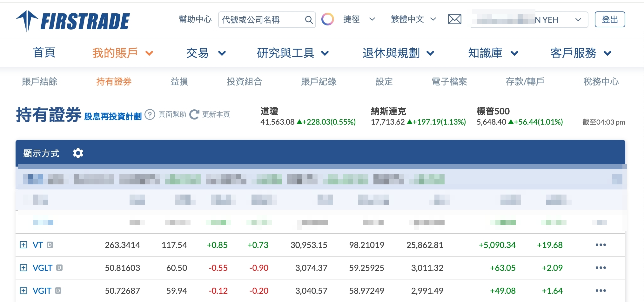Click the 納斯達克 index value 17,713.62
The height and width of the screenshot is (302, 644).
(x=388, y=122)
